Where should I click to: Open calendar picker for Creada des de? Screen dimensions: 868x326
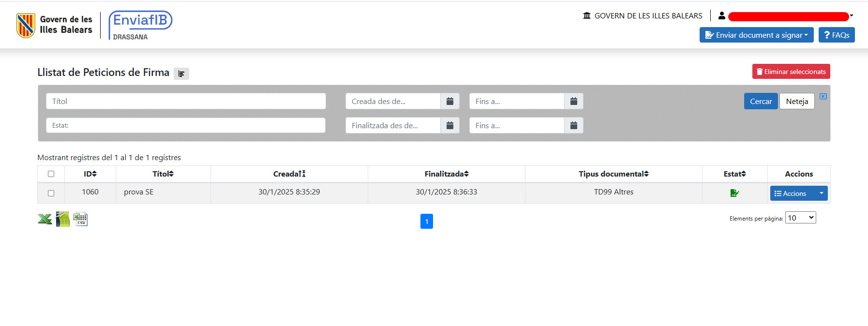click(450, 101)
